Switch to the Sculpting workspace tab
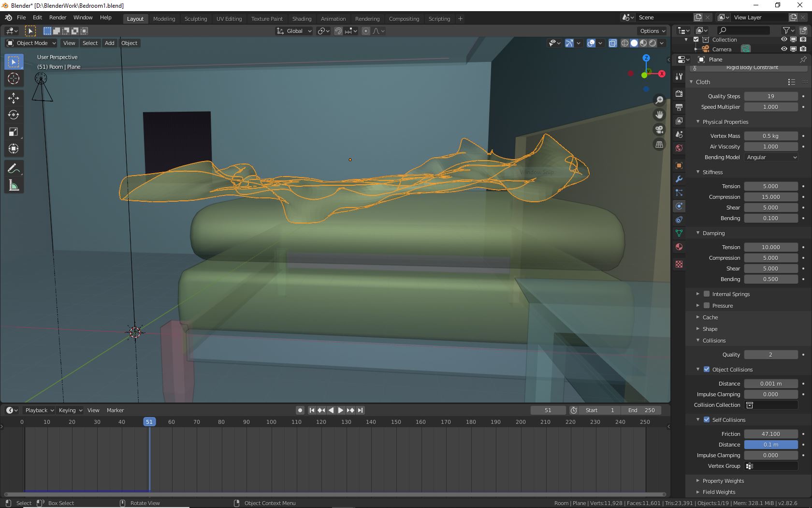812x508 pixels. tap(196, 19)
